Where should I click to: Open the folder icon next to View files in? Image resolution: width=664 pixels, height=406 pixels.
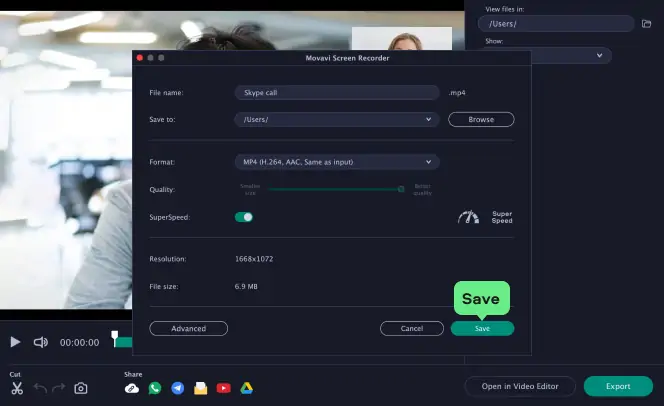pos(646,24)
